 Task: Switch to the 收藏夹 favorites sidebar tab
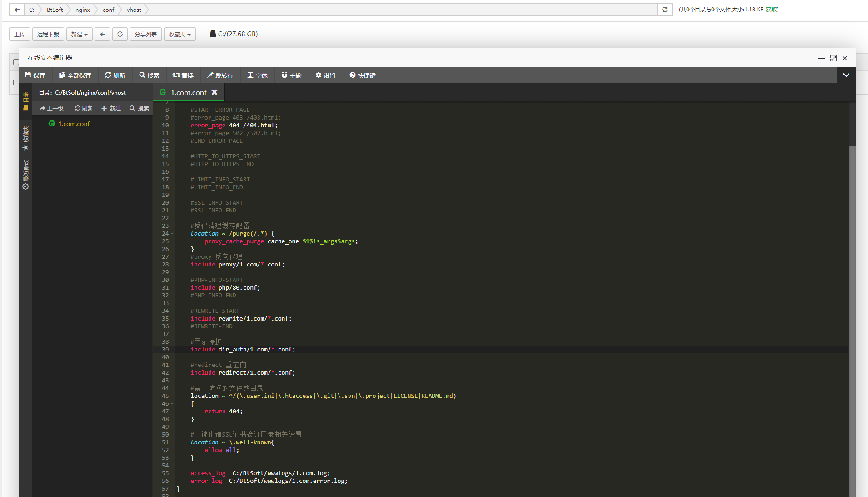[25, 139]
